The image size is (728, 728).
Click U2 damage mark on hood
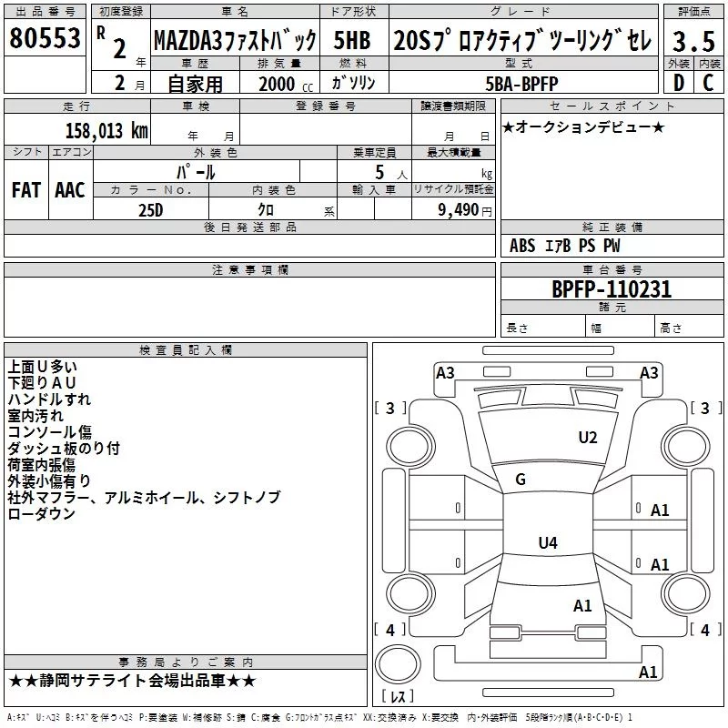(588, 438)
